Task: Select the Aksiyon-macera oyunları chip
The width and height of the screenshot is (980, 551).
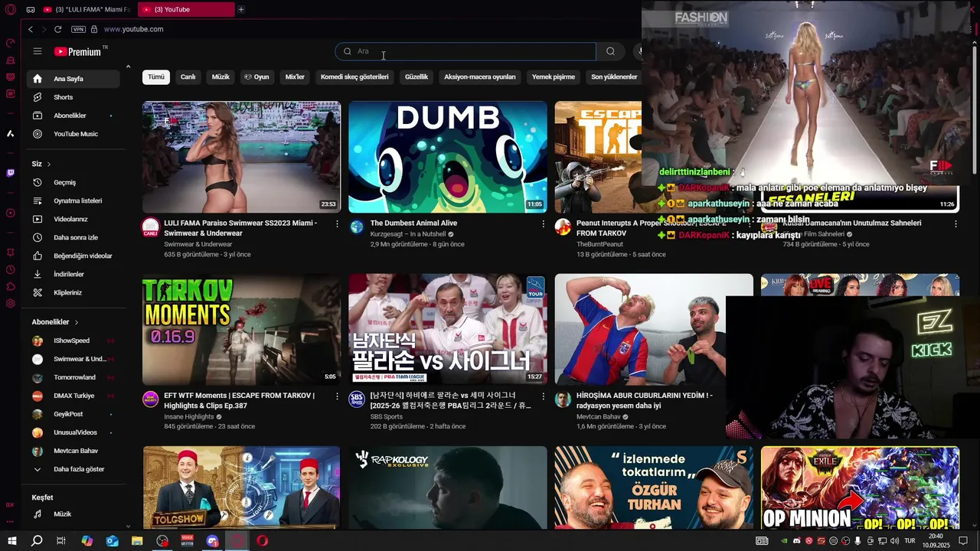Action: pyautogui.click(x=480, y=77)
